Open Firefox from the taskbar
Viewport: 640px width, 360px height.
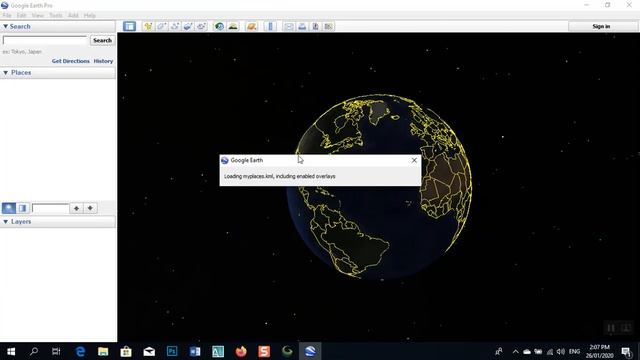241,351
